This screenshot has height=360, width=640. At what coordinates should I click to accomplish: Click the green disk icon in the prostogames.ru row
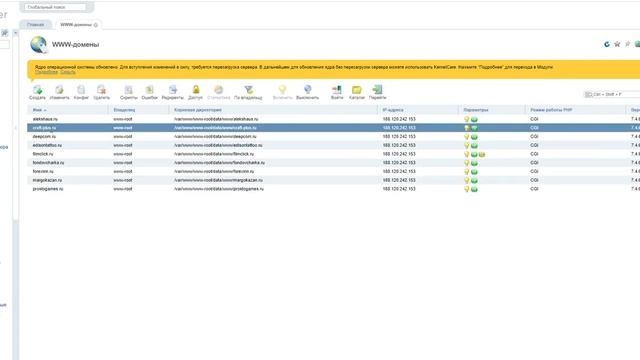click(474, 189)
